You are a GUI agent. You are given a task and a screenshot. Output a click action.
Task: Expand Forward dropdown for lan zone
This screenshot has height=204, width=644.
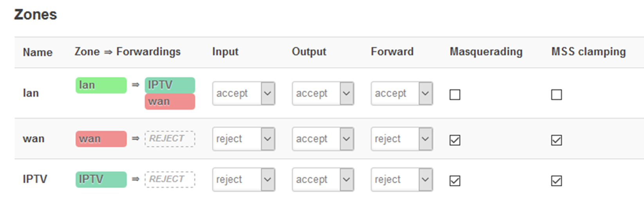tap(402, 93)
